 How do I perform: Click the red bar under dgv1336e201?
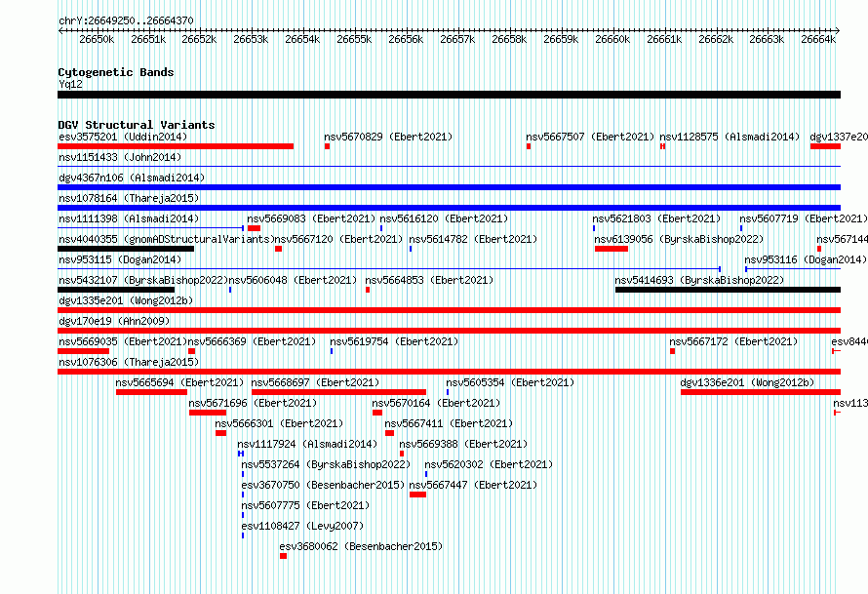(761, 392)
